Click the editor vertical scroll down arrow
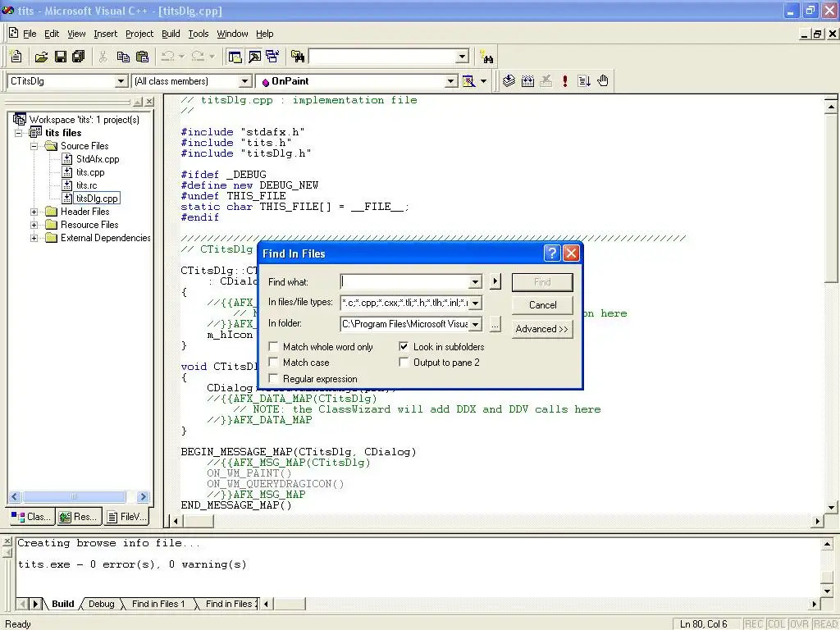 coord(831,507)
